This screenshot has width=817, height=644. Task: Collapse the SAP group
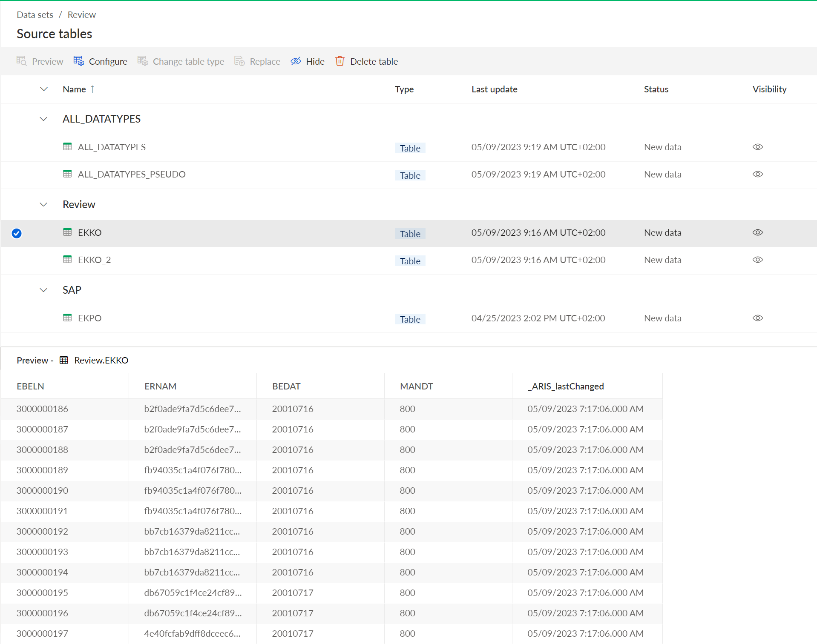43,290
